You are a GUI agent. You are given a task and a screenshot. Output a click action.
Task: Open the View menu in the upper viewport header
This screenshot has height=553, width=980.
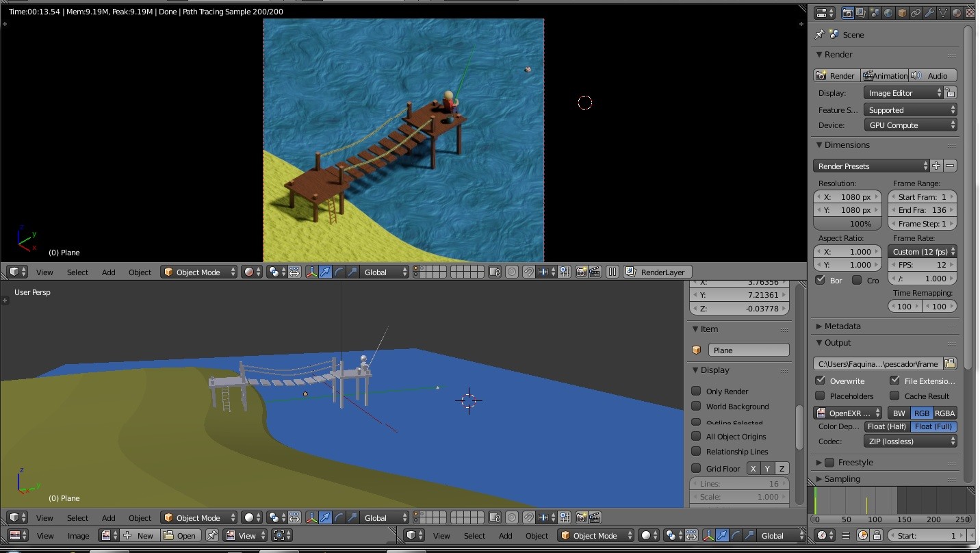coord(44,272)
